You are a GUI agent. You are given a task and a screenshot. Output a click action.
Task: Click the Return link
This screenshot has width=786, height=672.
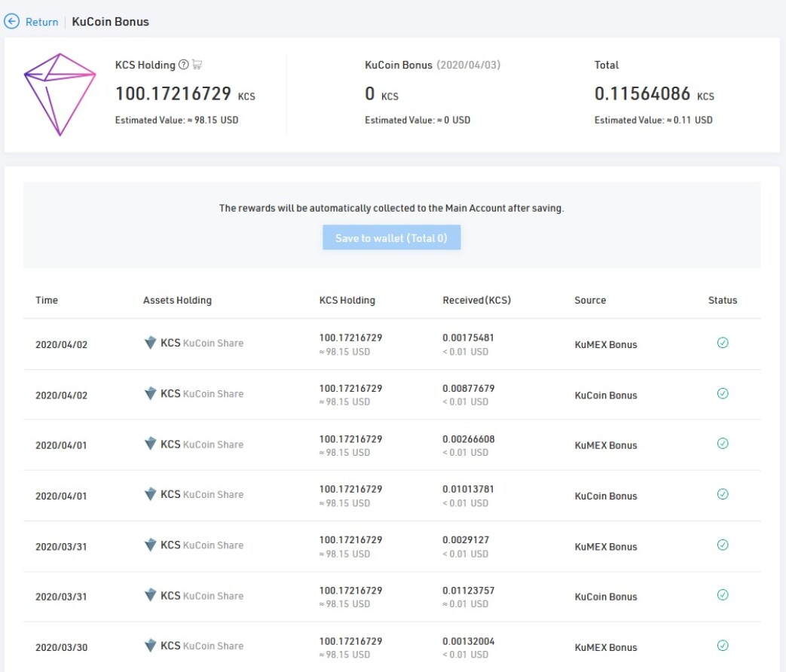(41, 22)
